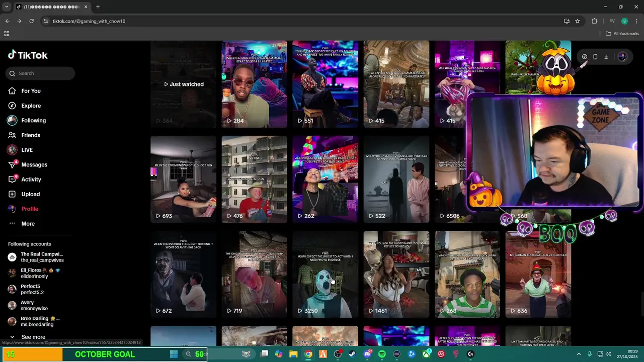Expand See more following accounts

[x=33, y=337]
